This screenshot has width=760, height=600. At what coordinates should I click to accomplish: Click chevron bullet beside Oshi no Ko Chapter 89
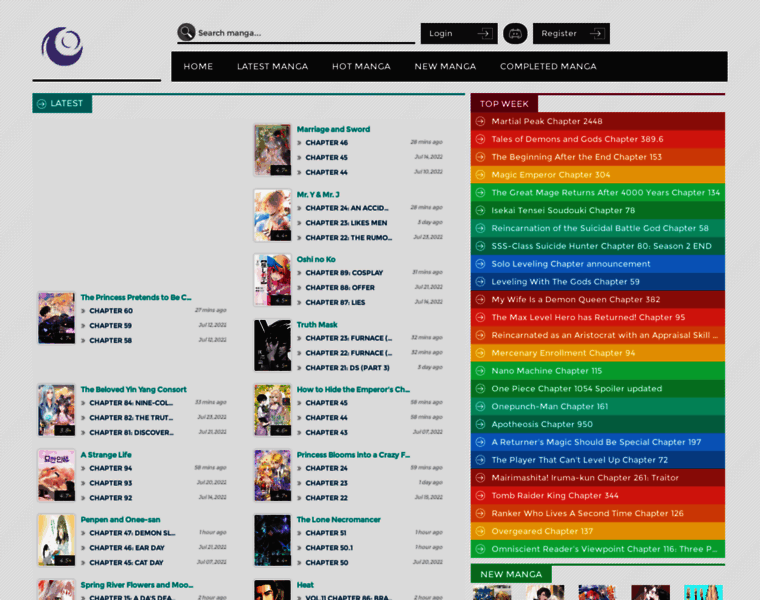300,273
